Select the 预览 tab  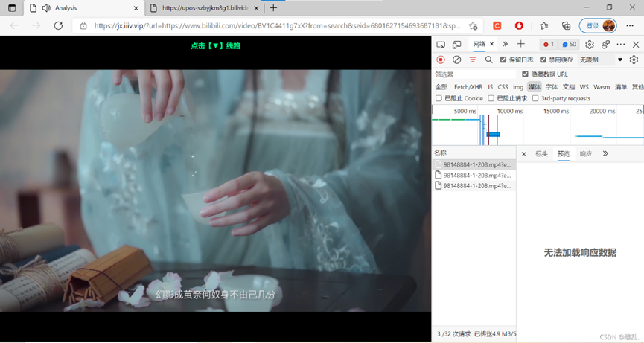[564, 154]
